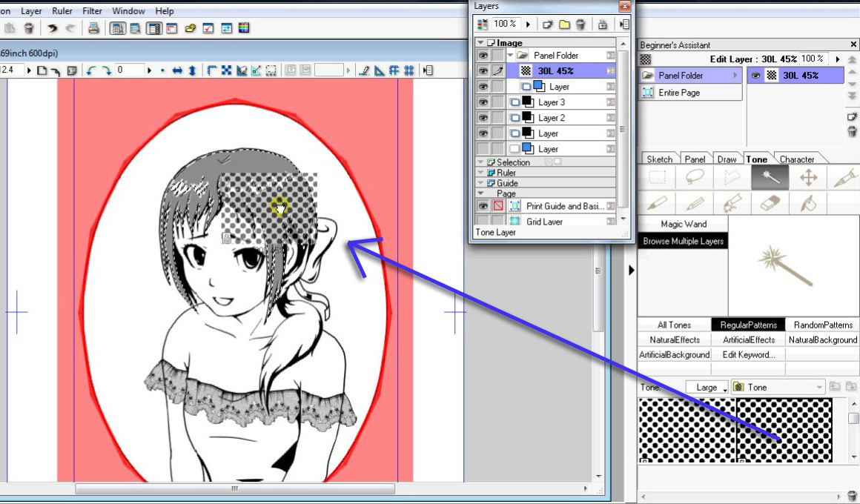This screenshot has width=860, height=504.
Task: Choose Entire Page in Beginner's Assistant
Action: coord(690,93)
